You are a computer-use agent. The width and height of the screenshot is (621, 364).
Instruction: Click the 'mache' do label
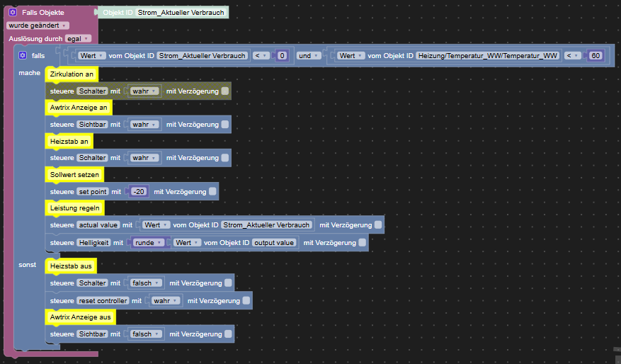tap(29, 73)
